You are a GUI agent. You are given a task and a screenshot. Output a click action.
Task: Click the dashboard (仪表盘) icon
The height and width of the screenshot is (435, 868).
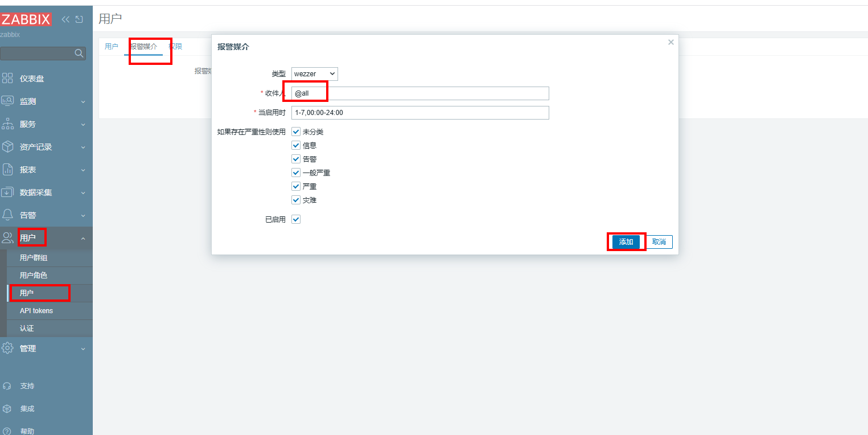(x=7, y=79)
